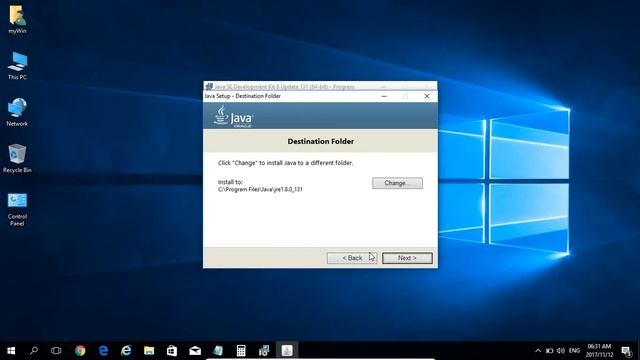Click the 'Install to:' label
640x360 pixels.
(230, 182)
